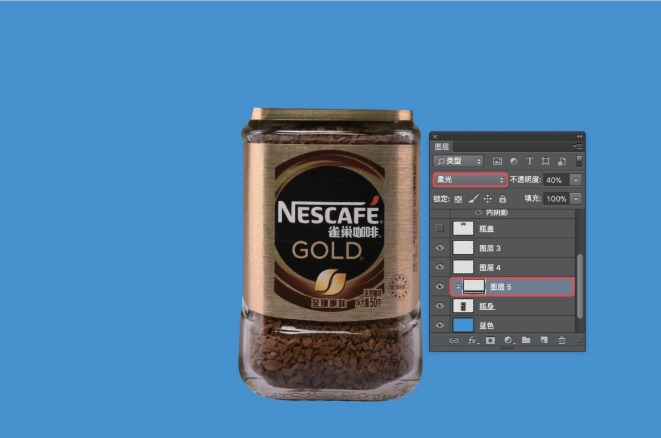Click lock position move icon
Image resolution: width=661 pixels, height=438 pixels.
488,199
